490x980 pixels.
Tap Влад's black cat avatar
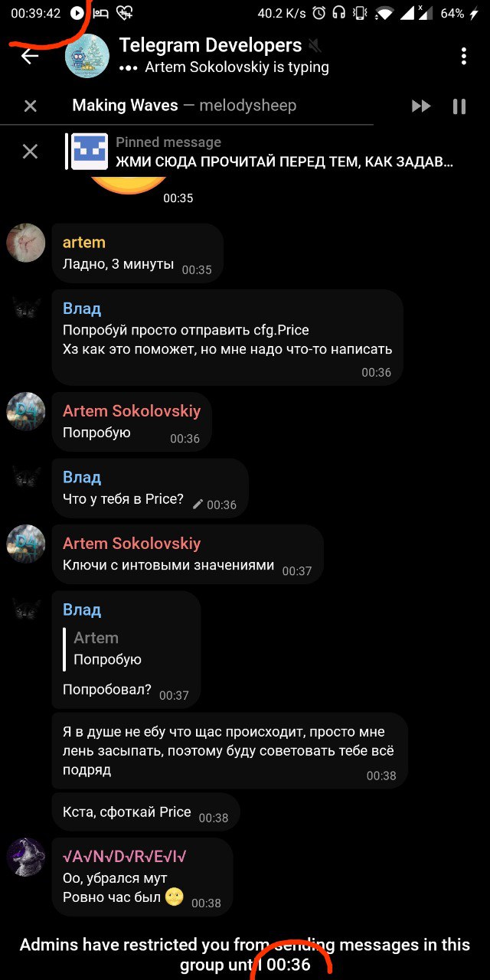coord(26,309)
